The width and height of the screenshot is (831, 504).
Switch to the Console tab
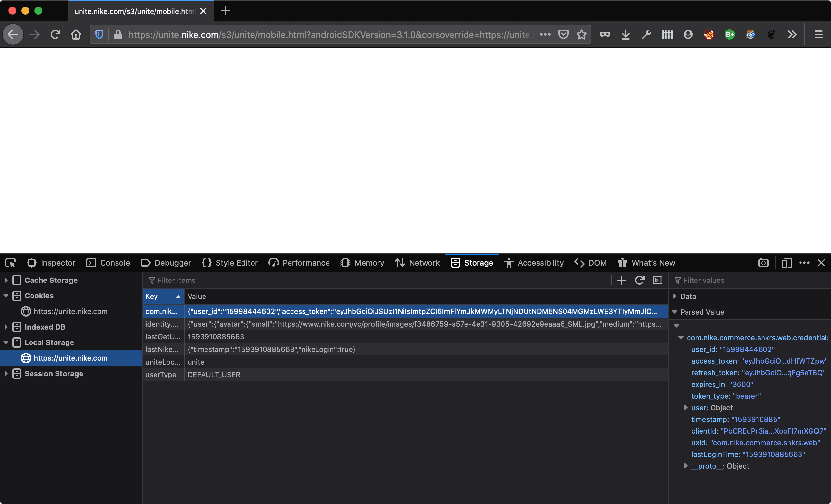tap(108, 263)
